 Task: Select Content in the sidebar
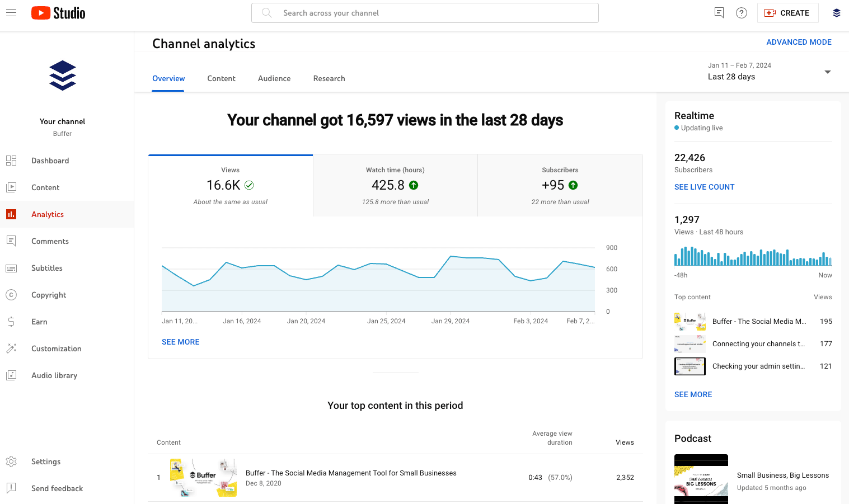pos(45,187)
